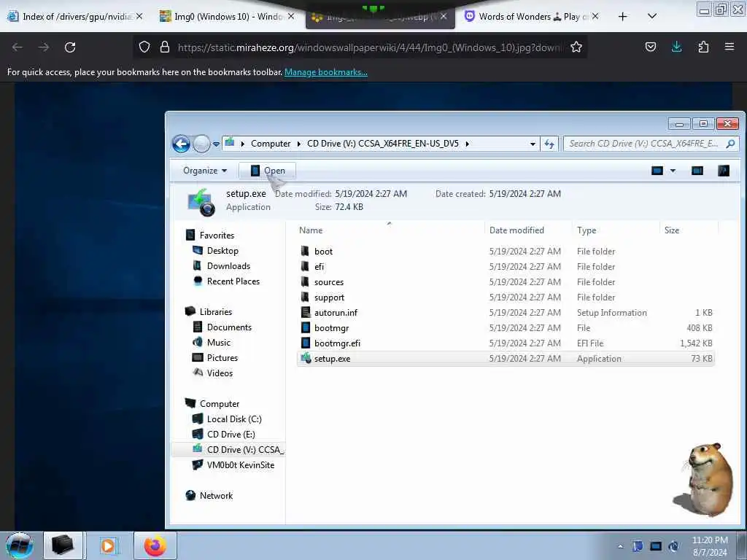
Task: Sort by the Date modified column header
Action: pos(516,230)
